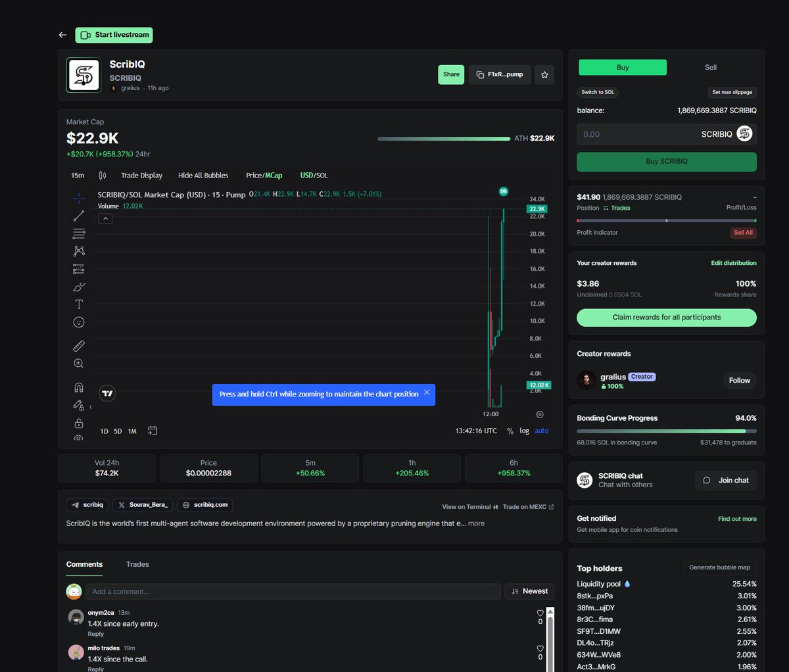The width and height of the screenshot is (789, 672).
Task: Copy contract address F1xR...pump
Action: point(500,75)
